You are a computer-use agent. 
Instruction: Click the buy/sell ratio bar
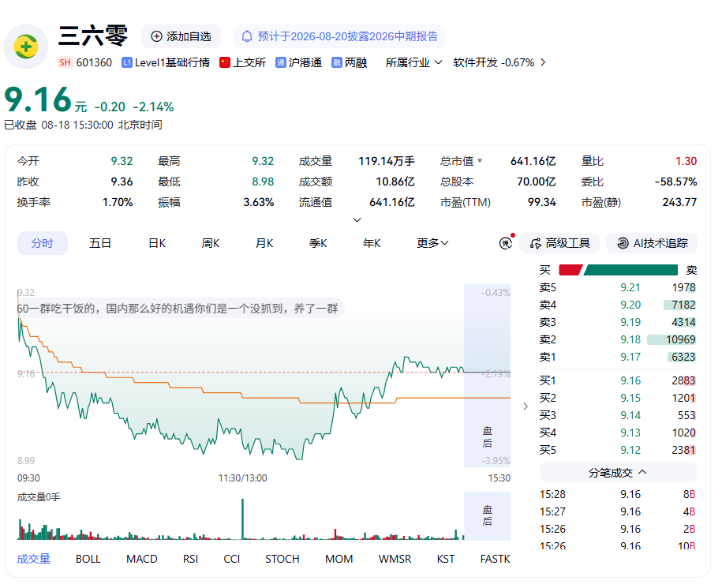(618, 270)
